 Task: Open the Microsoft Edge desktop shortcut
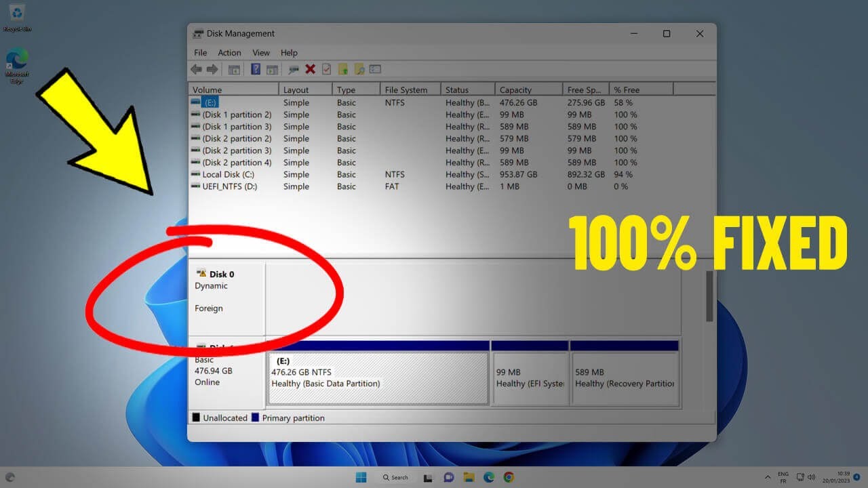click(x=17, y=66)
